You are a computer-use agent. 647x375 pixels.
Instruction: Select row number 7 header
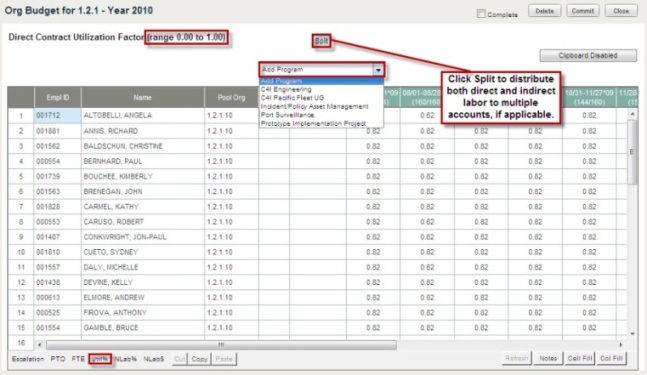[x=21, y=207]
